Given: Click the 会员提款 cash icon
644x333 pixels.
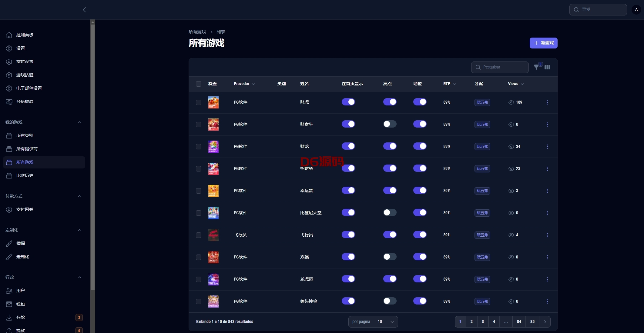Looking at the screenshot, I should click(9, 102).
